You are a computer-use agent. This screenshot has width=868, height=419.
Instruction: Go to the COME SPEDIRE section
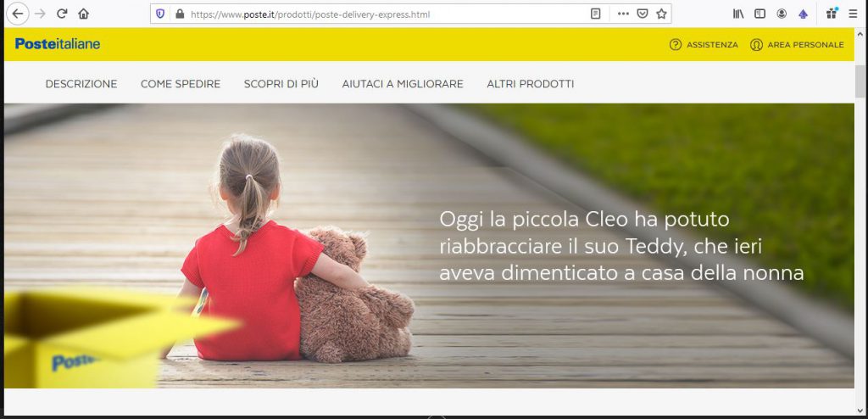coord(181,84)
